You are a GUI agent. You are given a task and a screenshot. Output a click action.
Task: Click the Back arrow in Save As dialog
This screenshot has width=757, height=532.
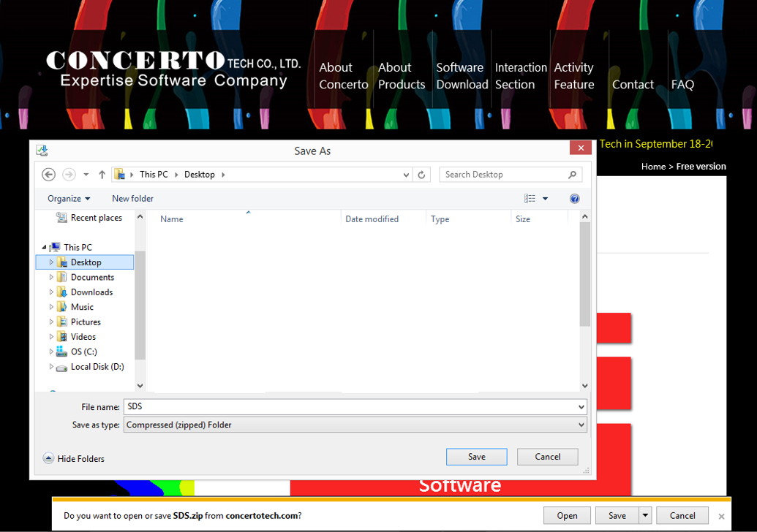[x=48, y=175]
